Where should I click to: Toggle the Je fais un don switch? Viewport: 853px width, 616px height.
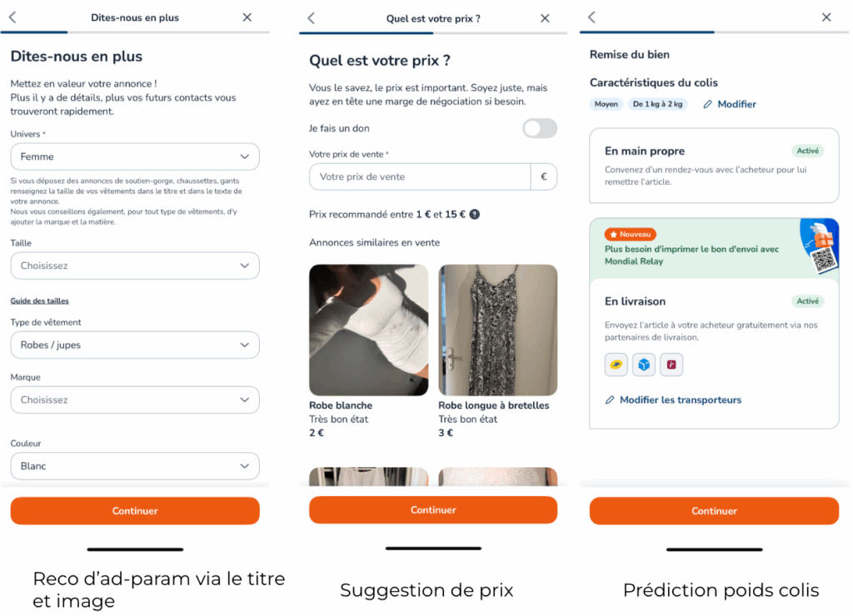538,128
